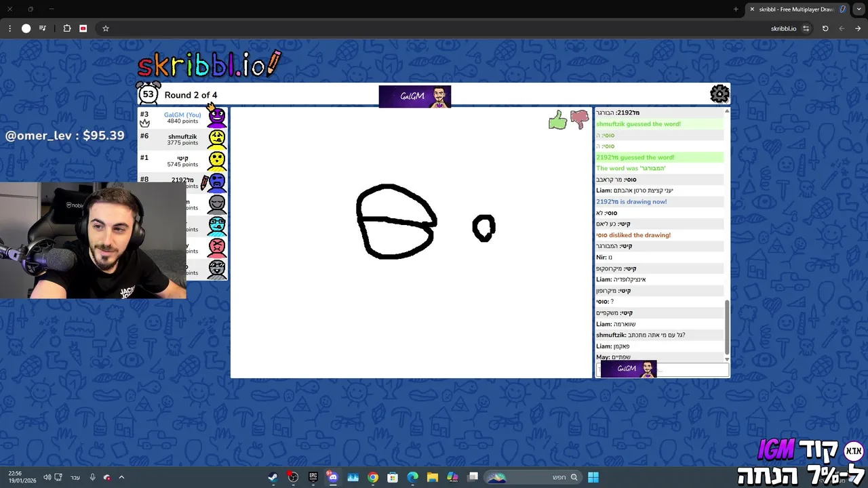Select GalGM (You) purple avatar

pos(216,117)
